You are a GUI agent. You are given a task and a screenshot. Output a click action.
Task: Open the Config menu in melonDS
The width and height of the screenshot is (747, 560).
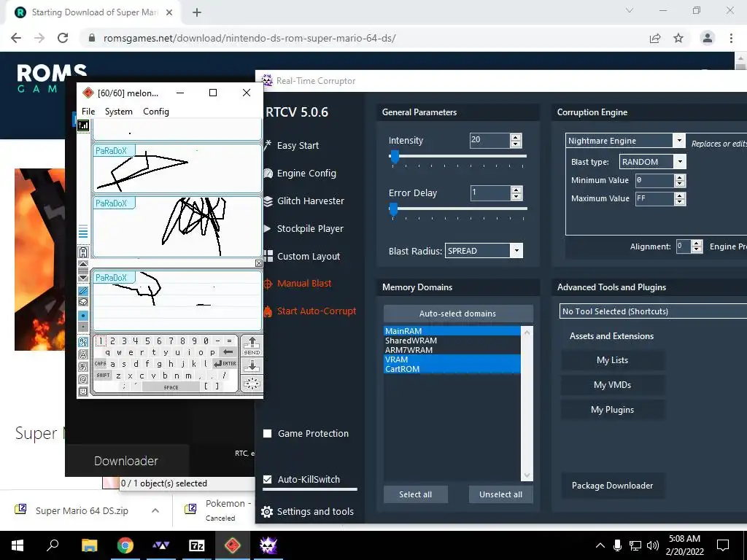point(156,112)
